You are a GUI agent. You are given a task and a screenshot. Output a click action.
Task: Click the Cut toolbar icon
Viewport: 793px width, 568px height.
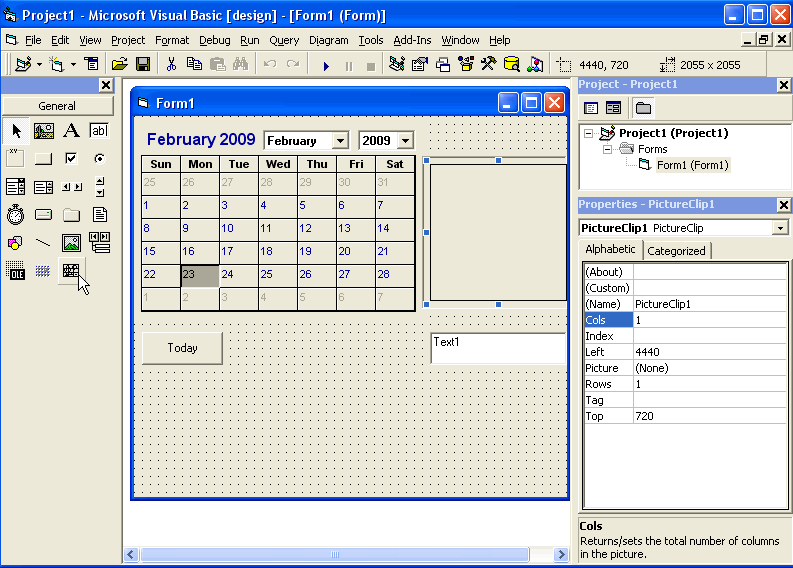click(171, 64)
